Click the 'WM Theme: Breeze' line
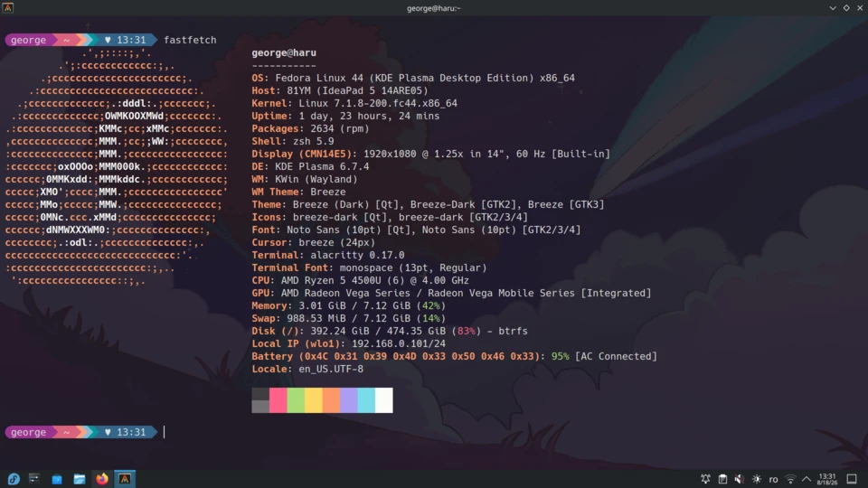The height and width of the screenshot is (488, 868). coord(298,192)
